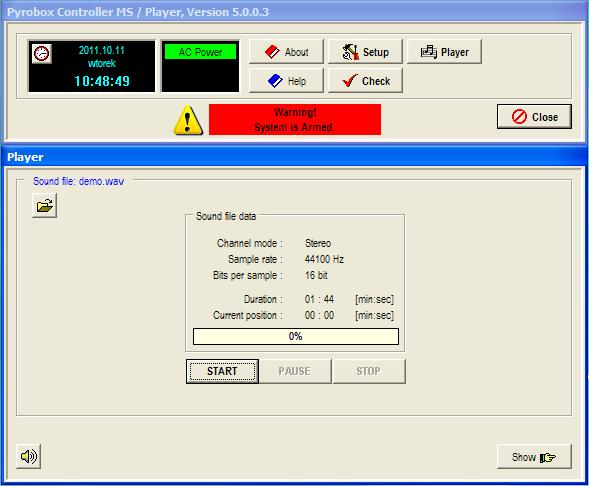
Task: Click the 10:48:49 time display
Action: pyautogui.click(x=102, y=81)
